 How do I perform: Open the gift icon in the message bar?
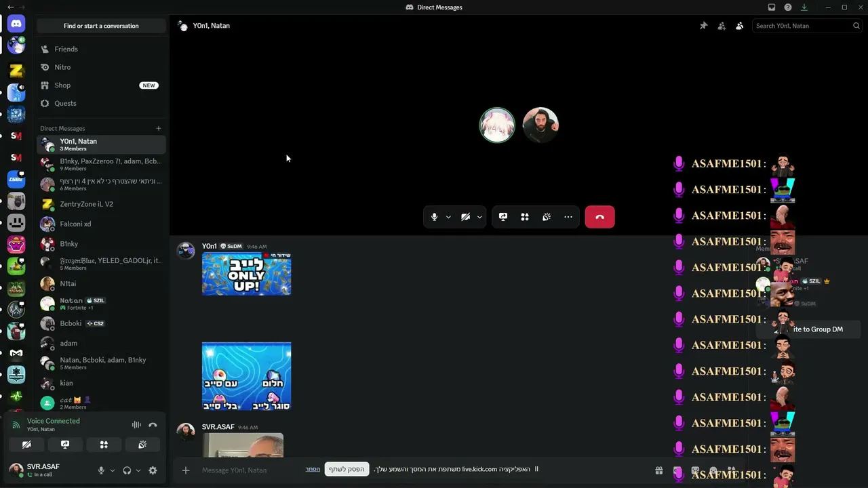658,470
